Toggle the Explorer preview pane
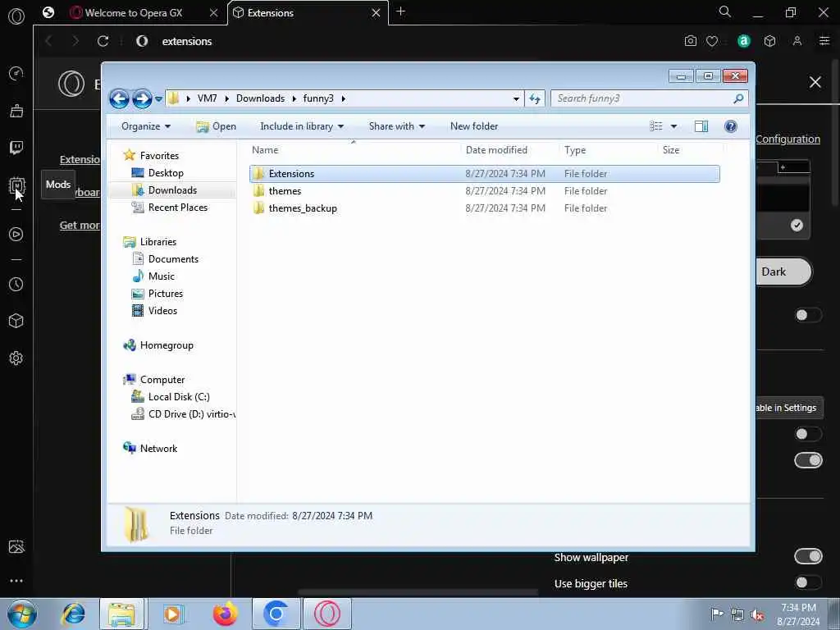The width and height of the screenshot is (840, 630). tap(701, 126)
